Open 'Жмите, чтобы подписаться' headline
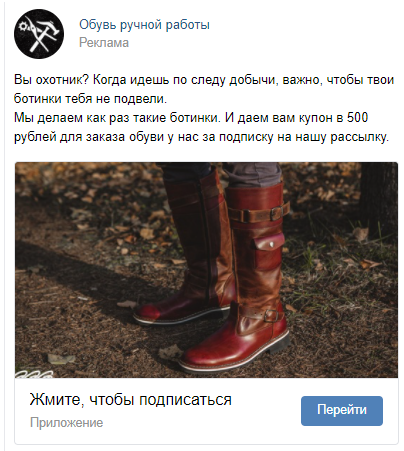The width and height of the screenshot is (404, 451). [130, 399]
